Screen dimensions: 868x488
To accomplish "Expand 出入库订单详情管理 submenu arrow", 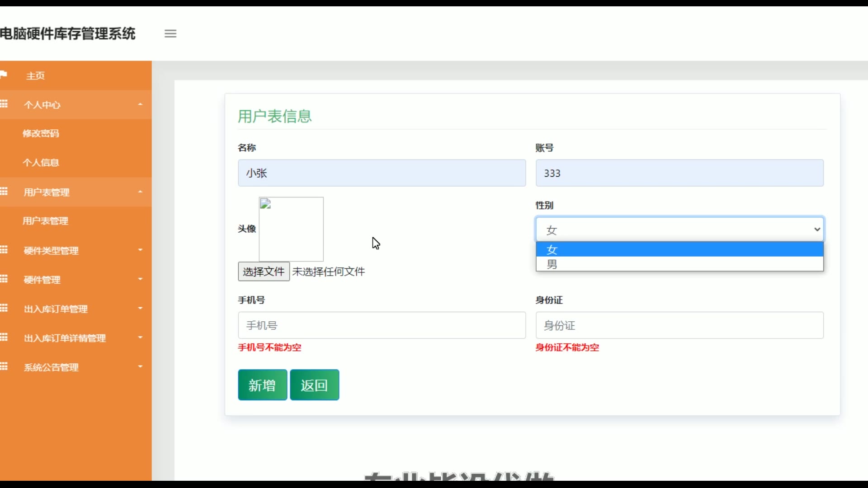I will click(140, 338).
